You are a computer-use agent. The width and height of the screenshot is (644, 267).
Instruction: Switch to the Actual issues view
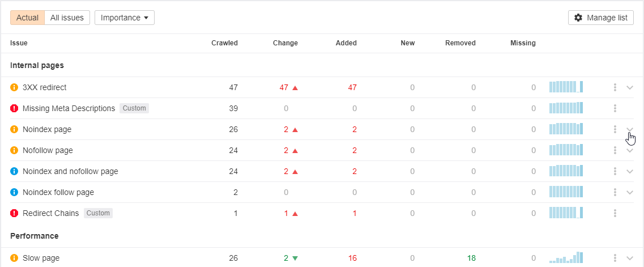(28, 18)
